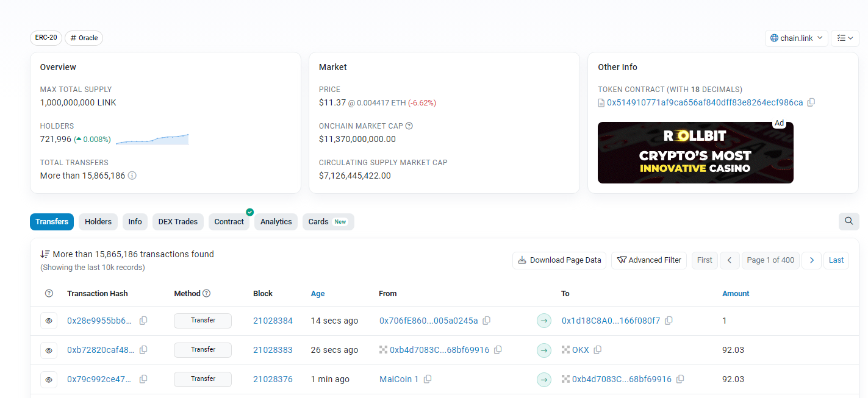The width and height of the screenshot is (868, 398).
Task: Copy transaction hash 0x28e9955bb6
Action: (x=143, y=320)
